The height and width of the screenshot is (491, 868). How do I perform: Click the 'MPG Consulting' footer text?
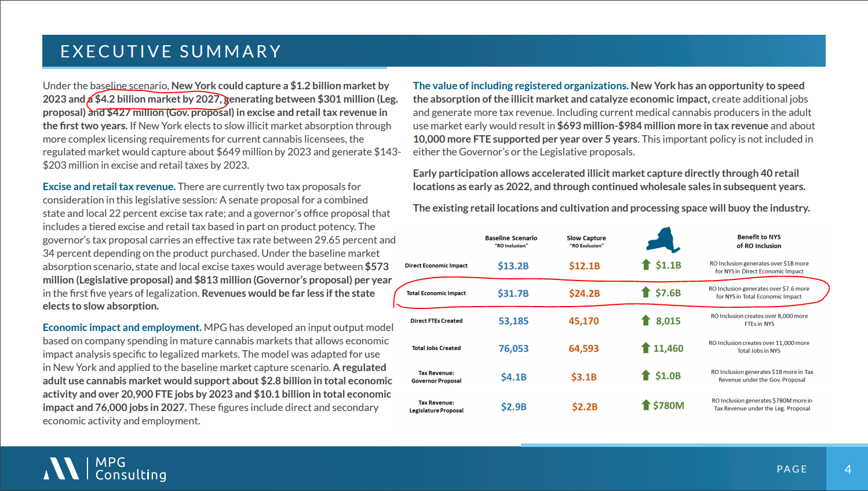(x=131, y=469)
